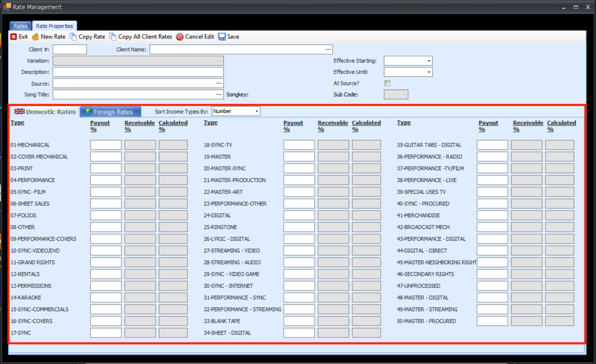Click the Save floppy disk icon
596x364 pixels.
click(222, 37)
